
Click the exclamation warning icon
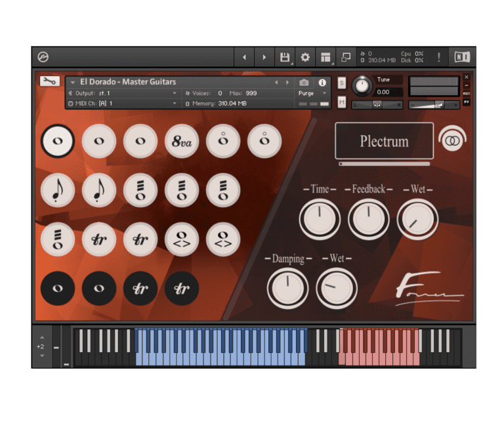(439, 57)
